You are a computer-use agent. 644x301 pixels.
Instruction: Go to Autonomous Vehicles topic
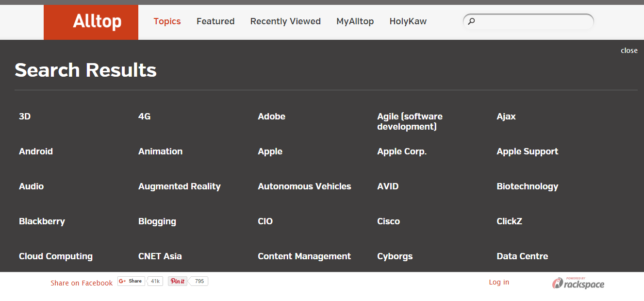point(304,186)
